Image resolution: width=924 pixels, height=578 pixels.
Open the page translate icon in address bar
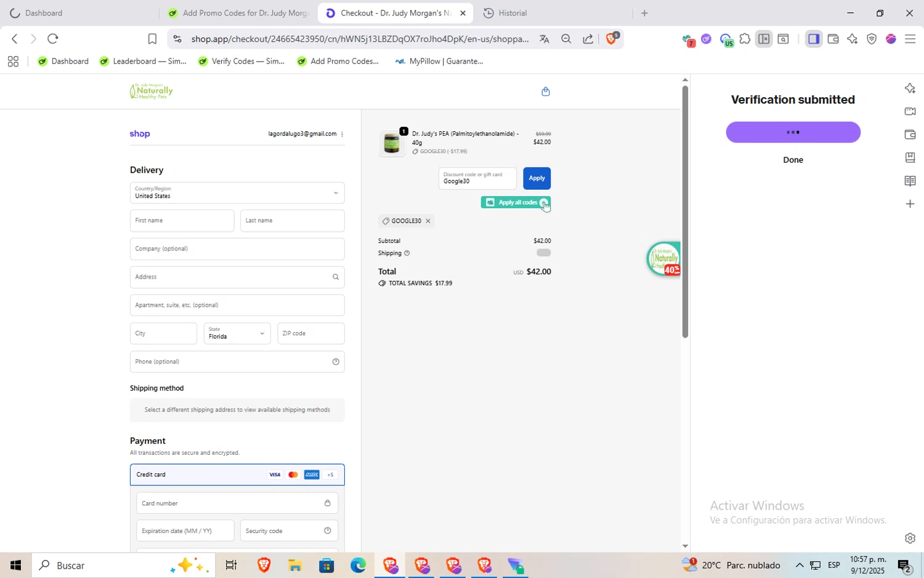(x=544, y=39)
